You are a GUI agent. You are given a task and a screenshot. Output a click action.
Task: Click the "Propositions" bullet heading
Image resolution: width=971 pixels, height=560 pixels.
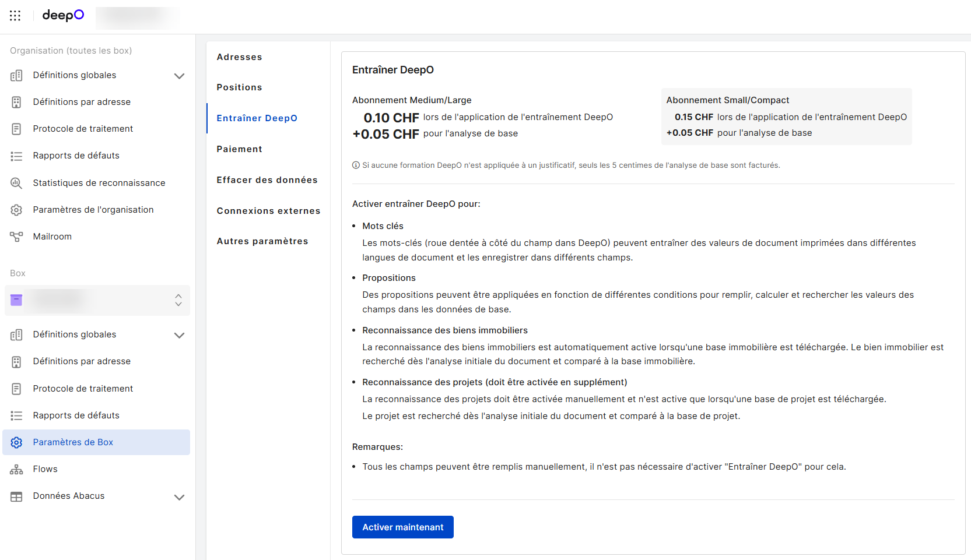point(389,278)
